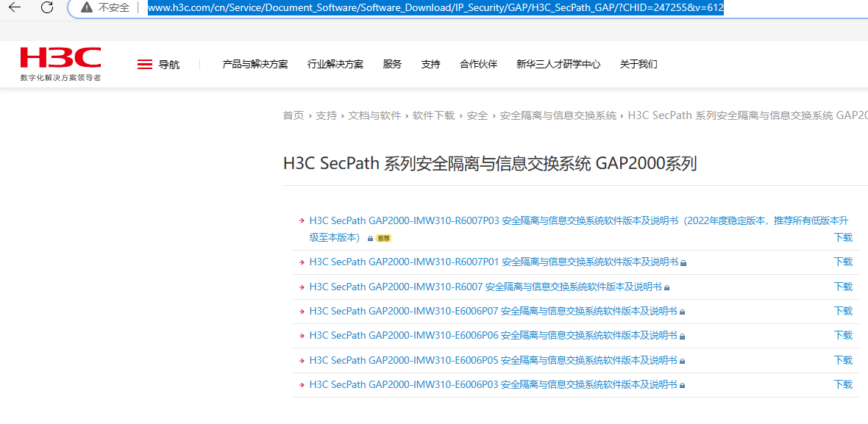
Task: Click 下载 for E6006P06 version
Action: (x=843, y=335)
